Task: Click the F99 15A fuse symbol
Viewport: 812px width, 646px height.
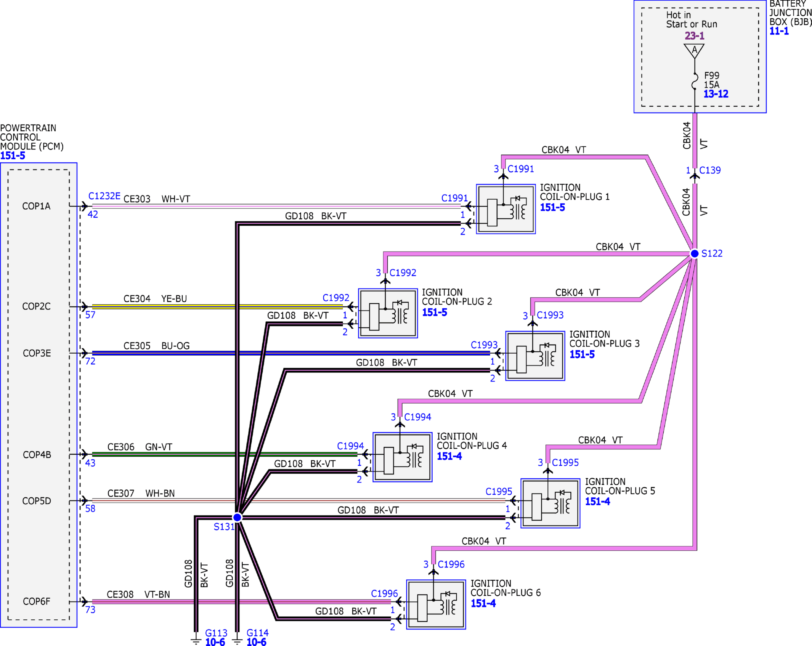Action: (x=695, y=81)
